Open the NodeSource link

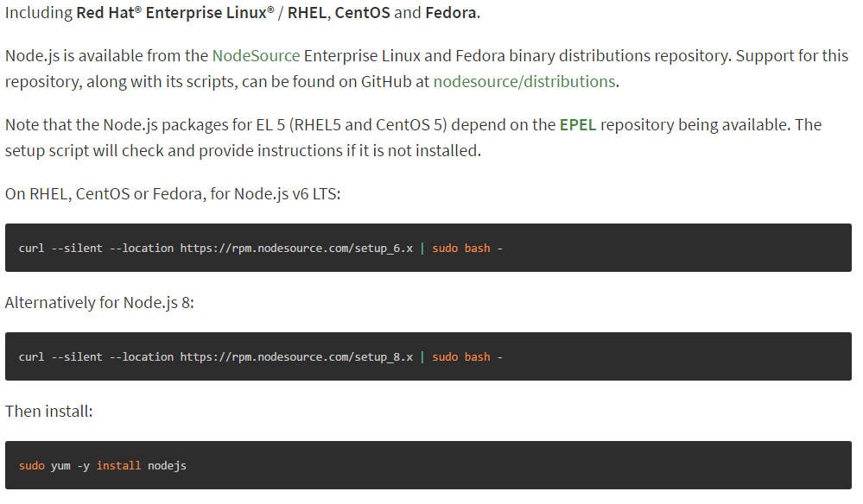pyautogui.click(x=256, y=56)
